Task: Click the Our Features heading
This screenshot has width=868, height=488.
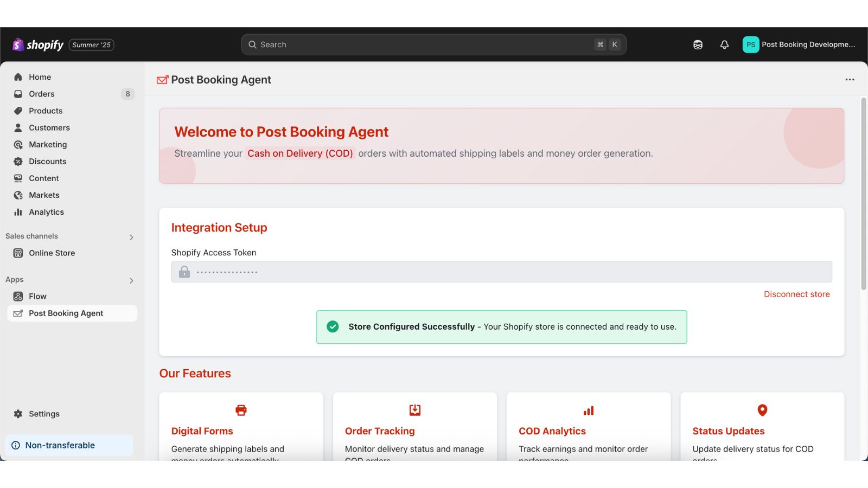Action: coord(195,374)
